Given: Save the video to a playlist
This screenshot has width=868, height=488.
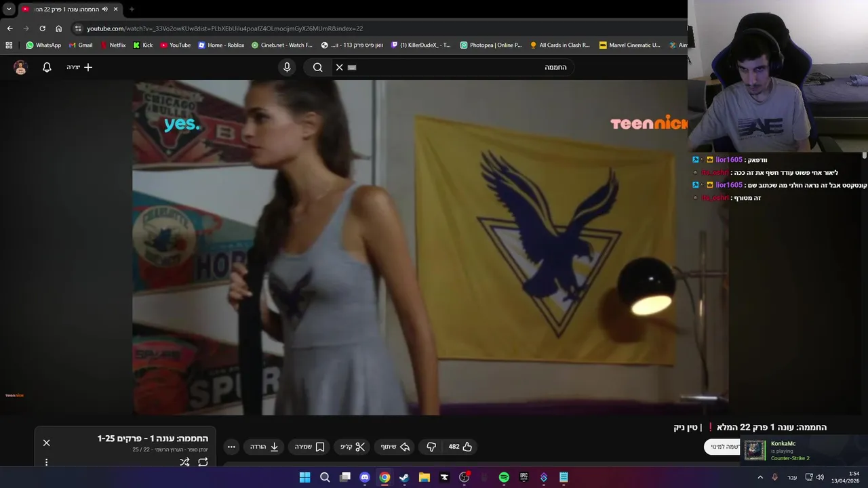Looking at the screenshot, I should point(311,447).
